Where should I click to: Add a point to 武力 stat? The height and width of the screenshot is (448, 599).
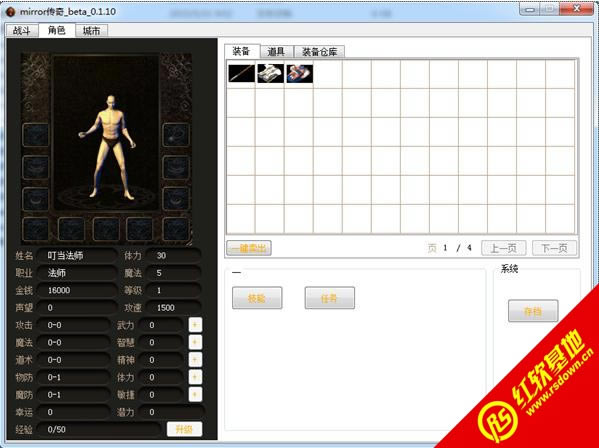(x=195, y=325)
